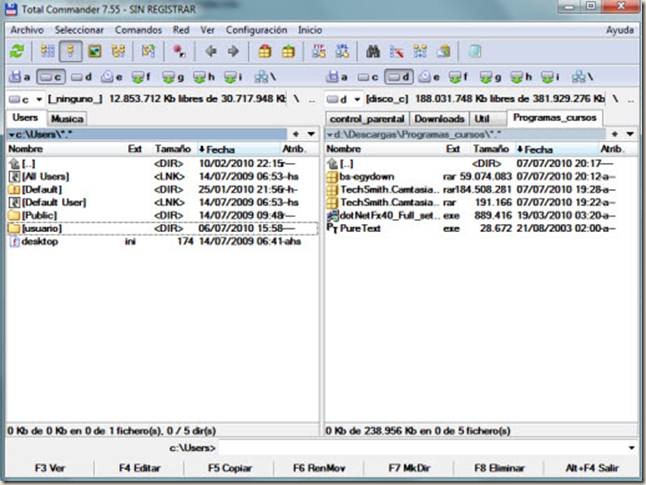Open right panel drive dropdown showing d
This screenshot has height=485, width=646.
tap(344, 99)
